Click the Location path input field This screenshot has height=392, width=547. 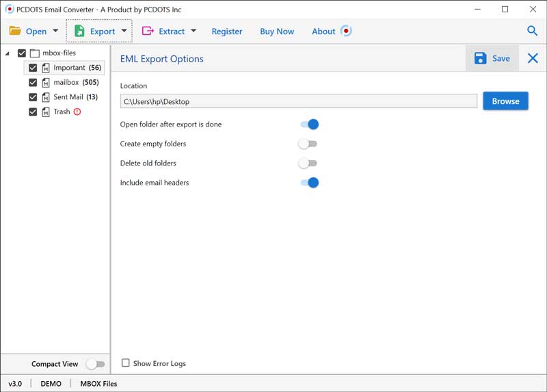298,101
